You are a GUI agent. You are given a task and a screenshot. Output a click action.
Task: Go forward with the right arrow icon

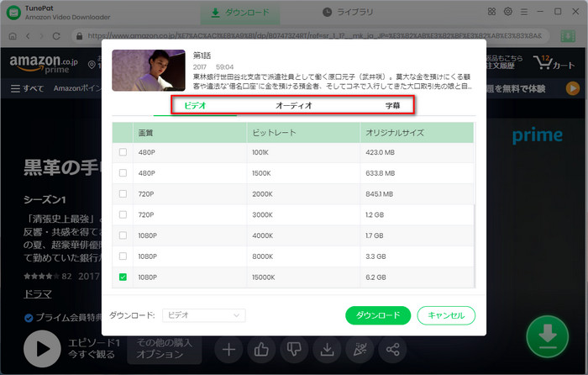[41, 36]
